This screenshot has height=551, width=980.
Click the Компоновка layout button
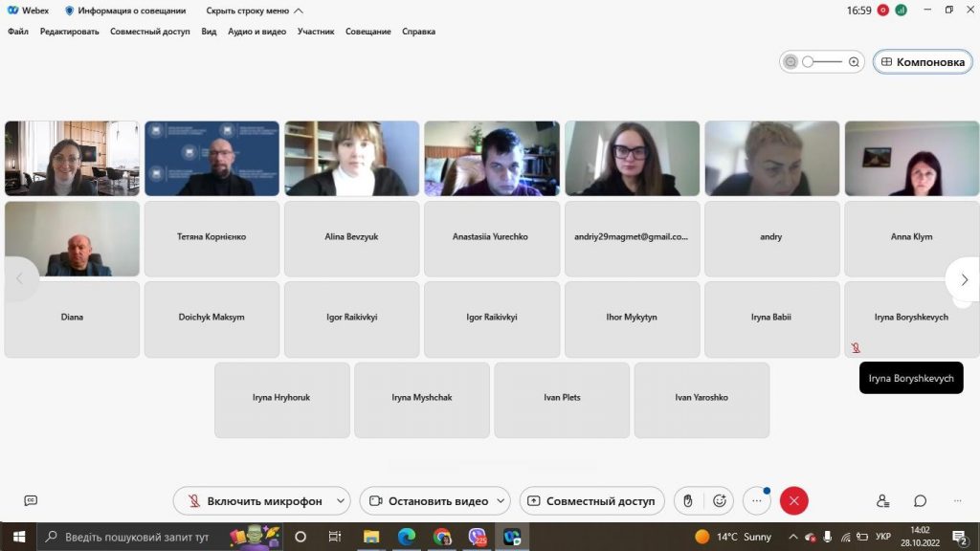tap(923, 62)
